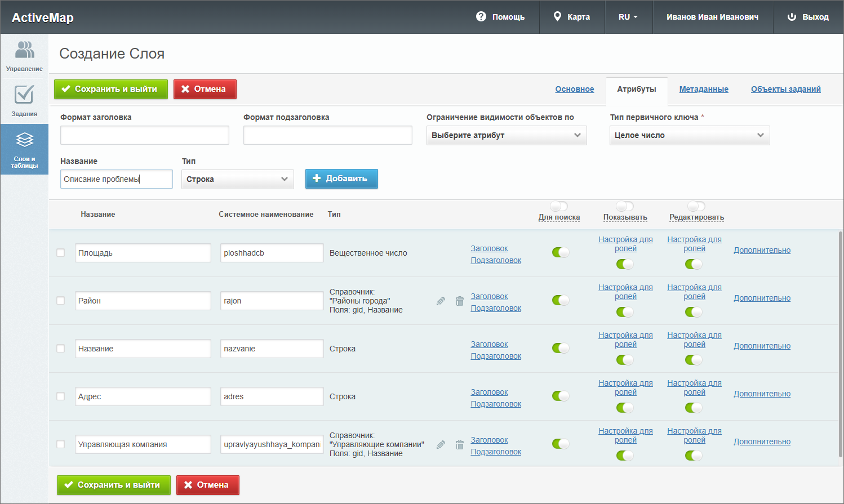Switch to the Метаданные tab
The height and width of the screenshot is (504, 844).
click(704, 89)
